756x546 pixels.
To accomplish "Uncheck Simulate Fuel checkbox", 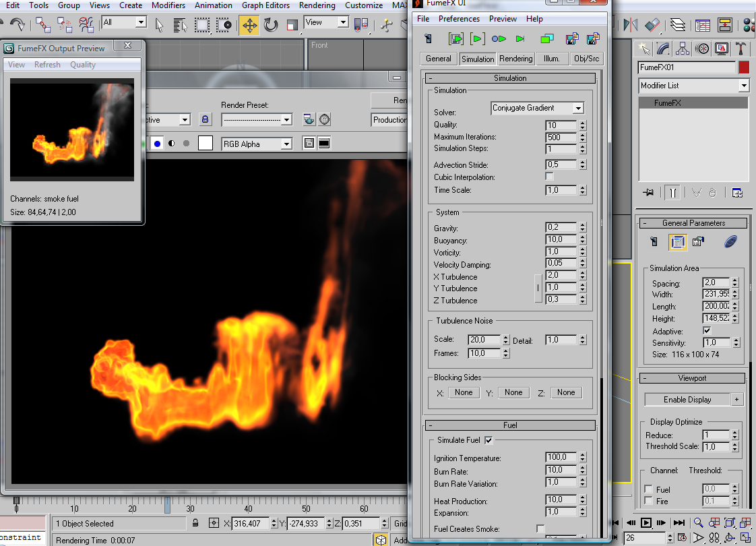I will point(489,440).
